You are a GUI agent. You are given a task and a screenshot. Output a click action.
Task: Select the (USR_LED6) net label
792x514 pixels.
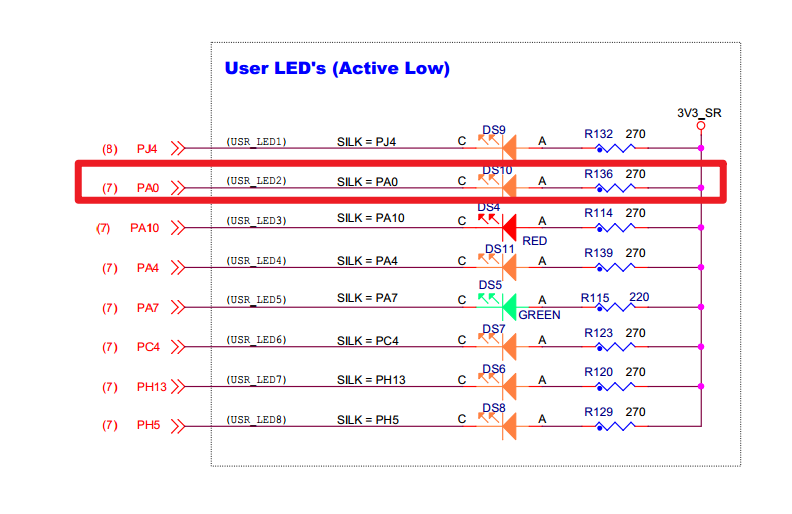pyautogui.click(x=256, y=340)
